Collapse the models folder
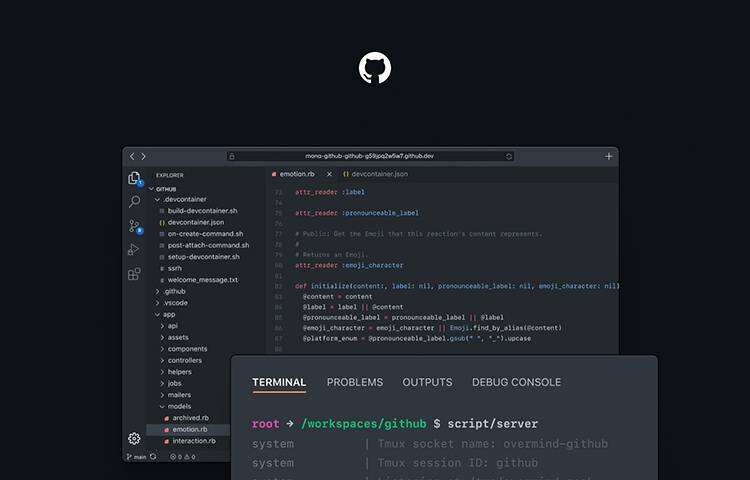Screen dimensions: 750x480 pos(179,406)
